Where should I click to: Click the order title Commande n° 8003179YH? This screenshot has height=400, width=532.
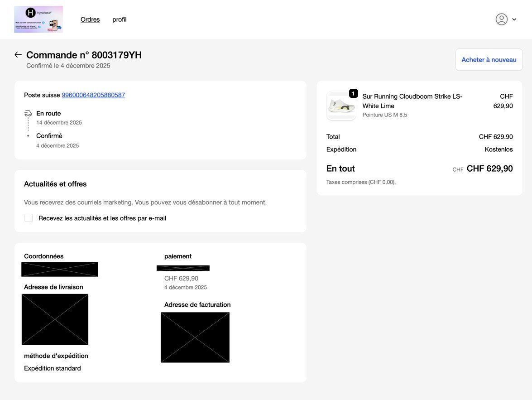pos(84,55)
